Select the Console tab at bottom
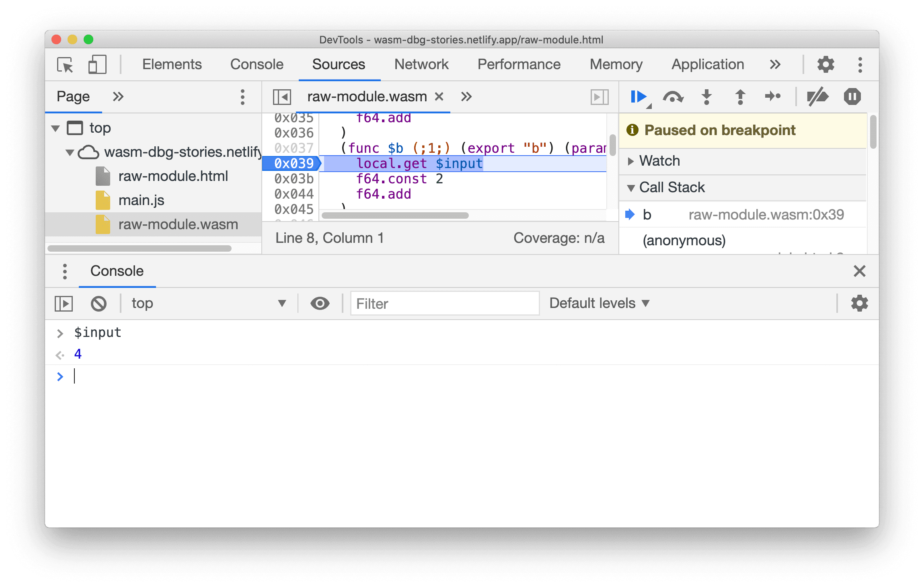Image resolution: width=924 pixels, height=587 pixels. click(117, 271)
